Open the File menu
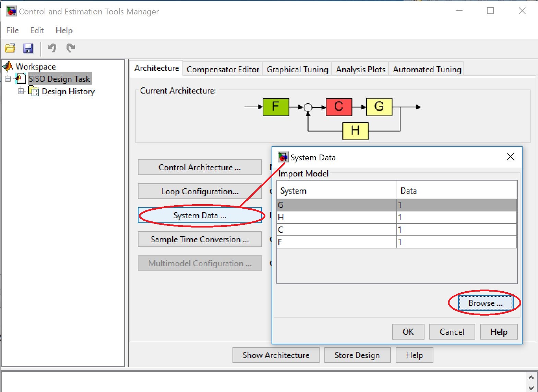538x392 pixels. pos(12,30)
